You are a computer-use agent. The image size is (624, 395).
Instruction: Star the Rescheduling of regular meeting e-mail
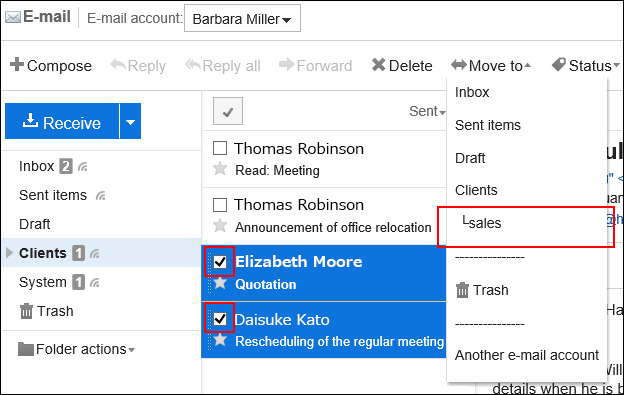pos(220,340)
